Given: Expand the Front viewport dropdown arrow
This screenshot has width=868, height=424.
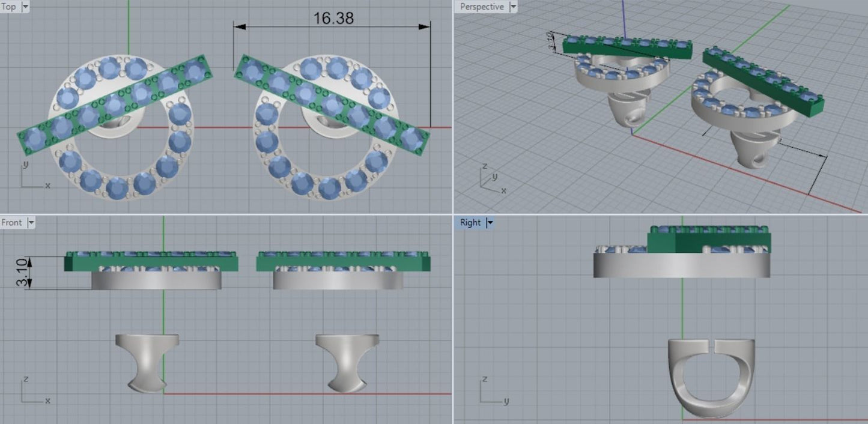Looking at the screenshot, I should tap(31, 223).
